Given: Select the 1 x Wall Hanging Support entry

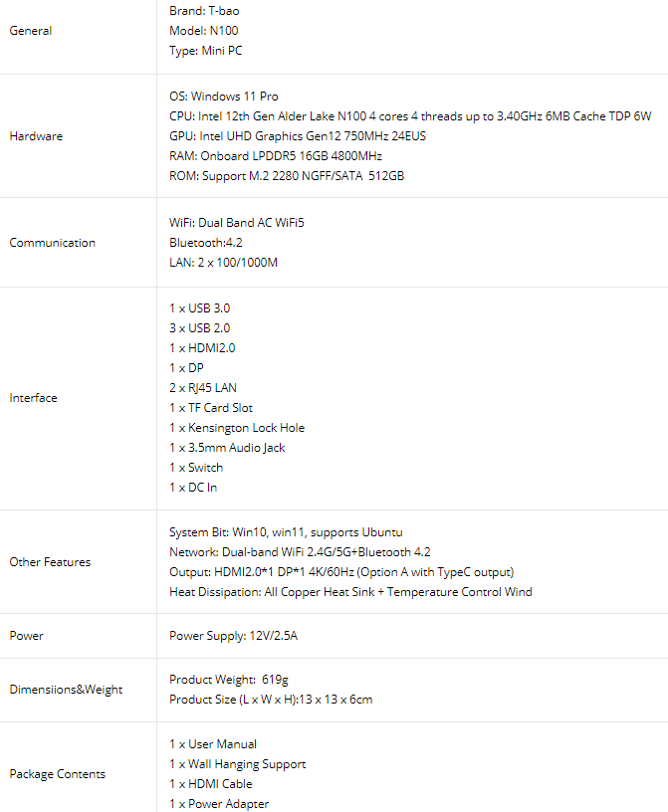Looking at the screenshot, I should [x=237, y=764].
